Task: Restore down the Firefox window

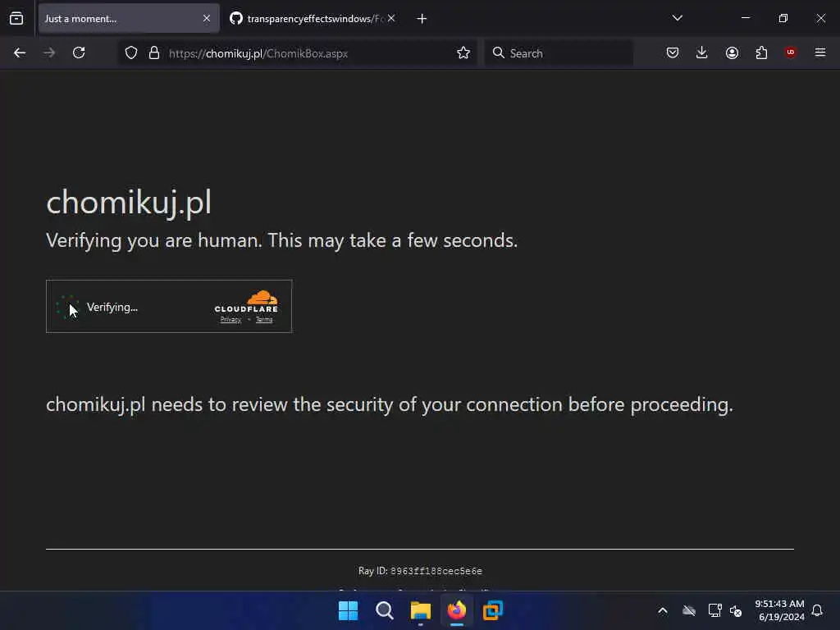Action: [x=783, y=18]
